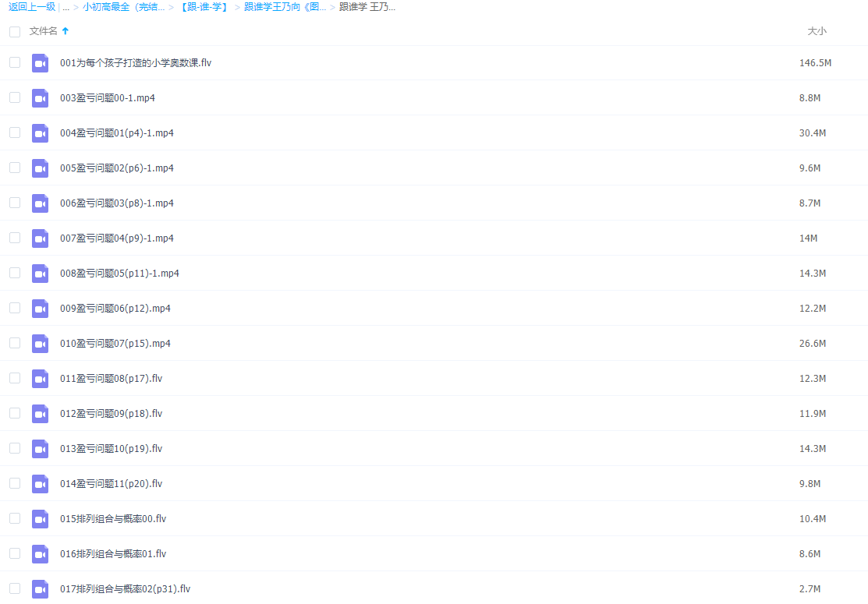Open the file 006盈亏问题03(p8)-1.mp4
This screenshot has width=868, height=604.
pyautogui.click(x=117, y=203)
